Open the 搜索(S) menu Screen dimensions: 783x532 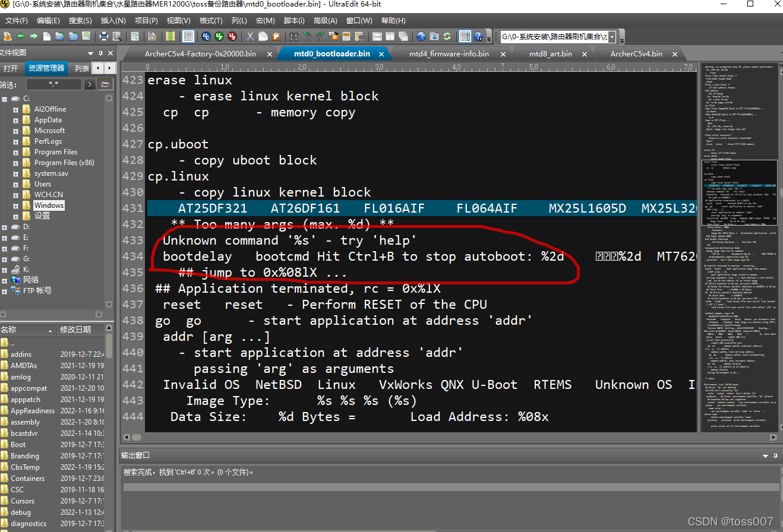coord(80,21)
